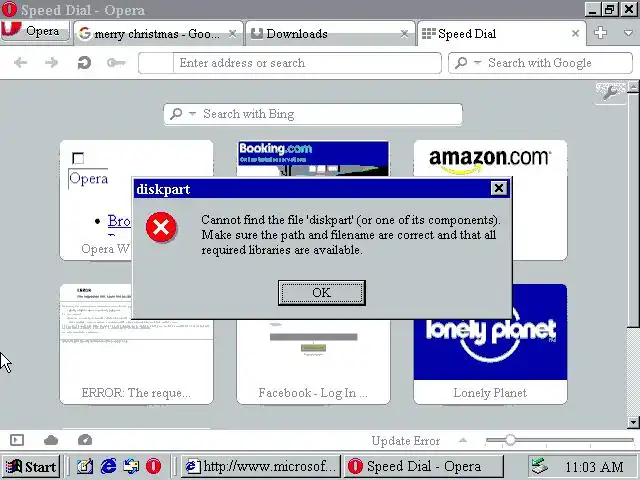Open Opera Link cloud icon
640x480 pixels.
pyautogui.click(x=51, y=440)
